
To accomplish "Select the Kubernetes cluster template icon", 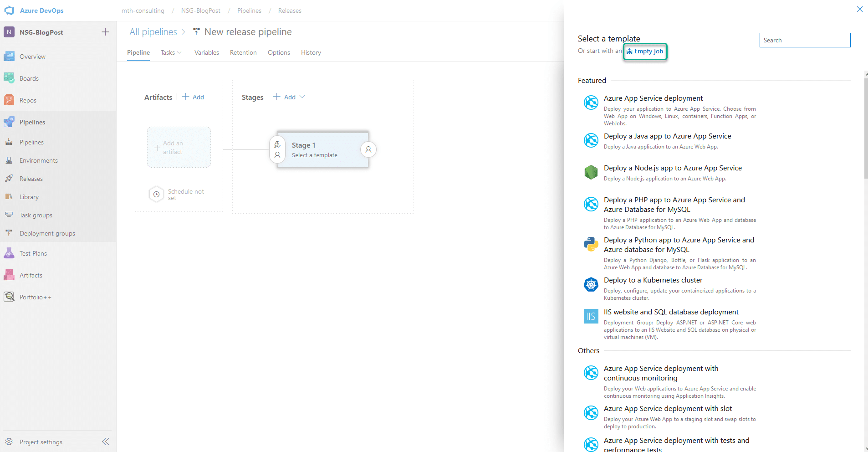I will 591,285.
